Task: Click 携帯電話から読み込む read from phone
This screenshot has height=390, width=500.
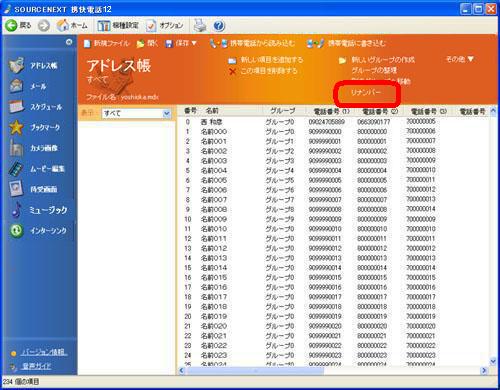Action: (x=252, y=43)
